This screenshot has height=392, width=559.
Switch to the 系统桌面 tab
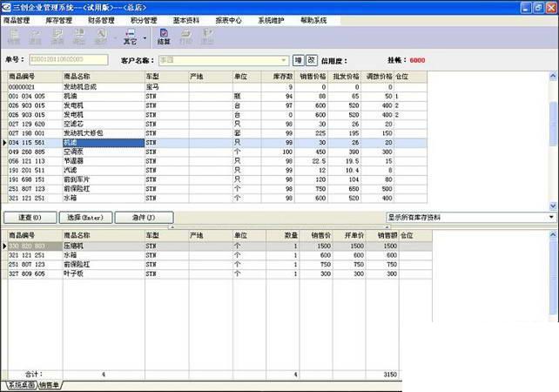click(x=22, y=385)
